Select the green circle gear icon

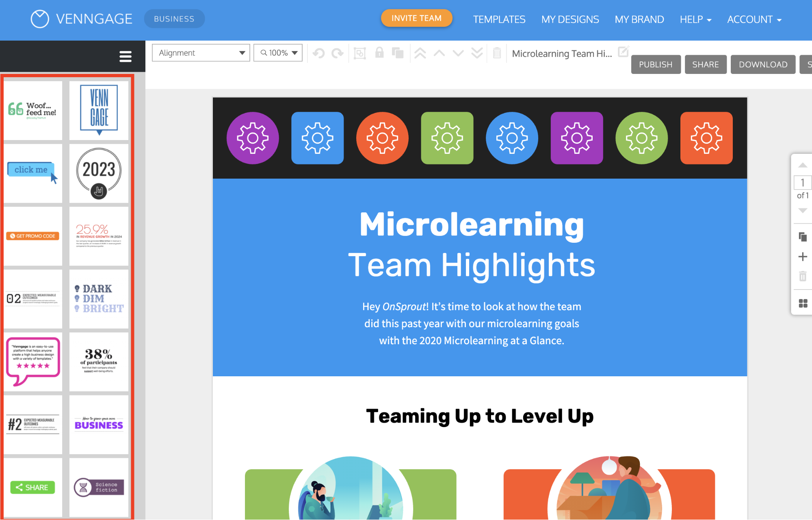(641, 138)
